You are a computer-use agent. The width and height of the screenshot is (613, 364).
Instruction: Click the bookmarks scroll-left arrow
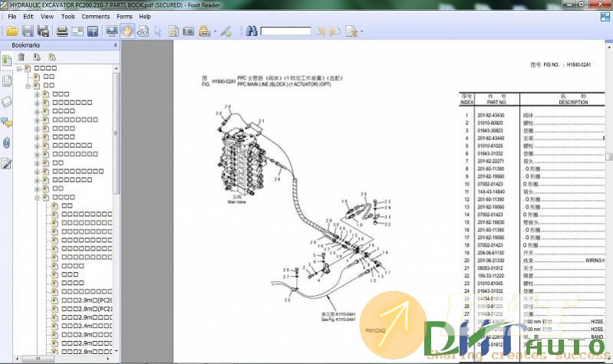click(x=17, y=358)
